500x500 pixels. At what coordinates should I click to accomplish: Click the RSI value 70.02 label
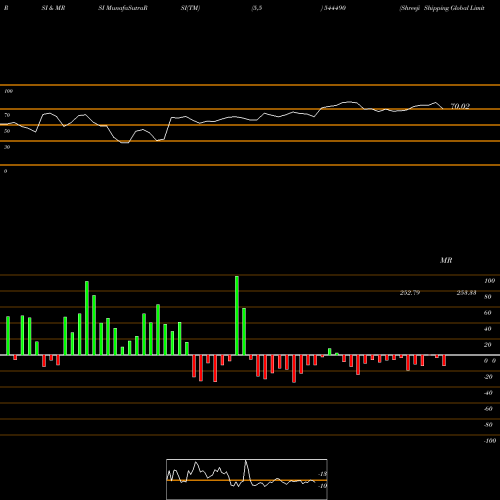[460, 106]
